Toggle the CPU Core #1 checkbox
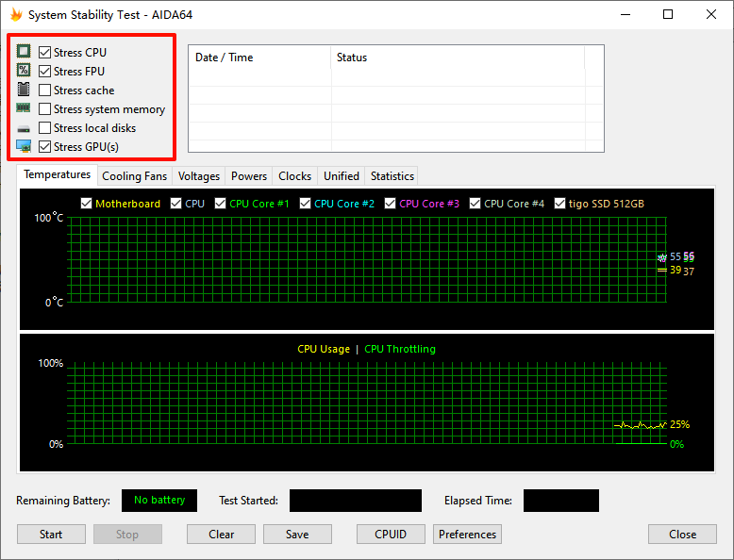The width and height of the screenshot is (734, 560). point(220,204)
